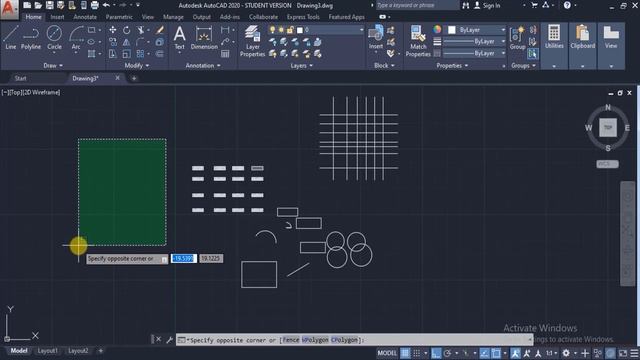This screenshot has width=640, height=360.
Task: Click the Scale tool icon
Action: tap(127, 54)
